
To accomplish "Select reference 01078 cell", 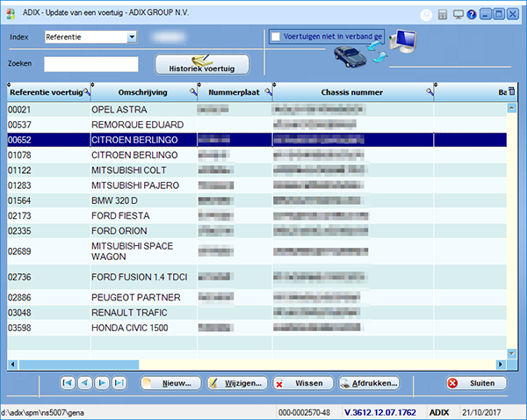I will (48, 155).
